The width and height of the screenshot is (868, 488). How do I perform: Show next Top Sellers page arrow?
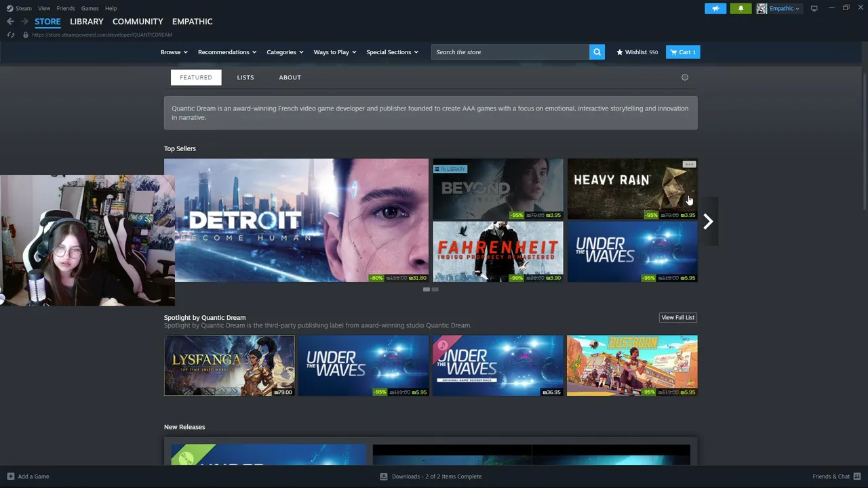(x=708, y=222)
